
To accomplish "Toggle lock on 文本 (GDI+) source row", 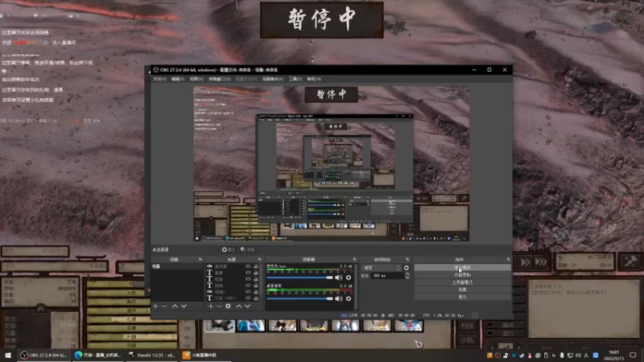I will [255, 298].
